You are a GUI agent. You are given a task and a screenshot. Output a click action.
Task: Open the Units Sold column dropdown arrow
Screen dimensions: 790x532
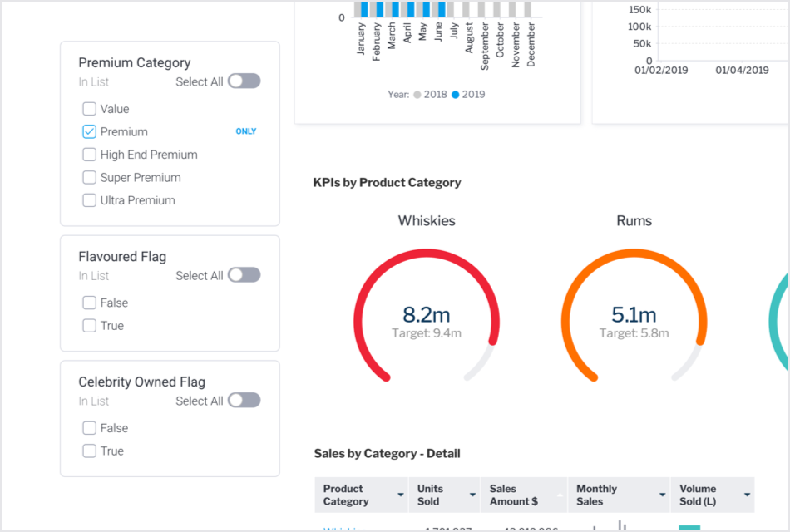tap(472, 495)
